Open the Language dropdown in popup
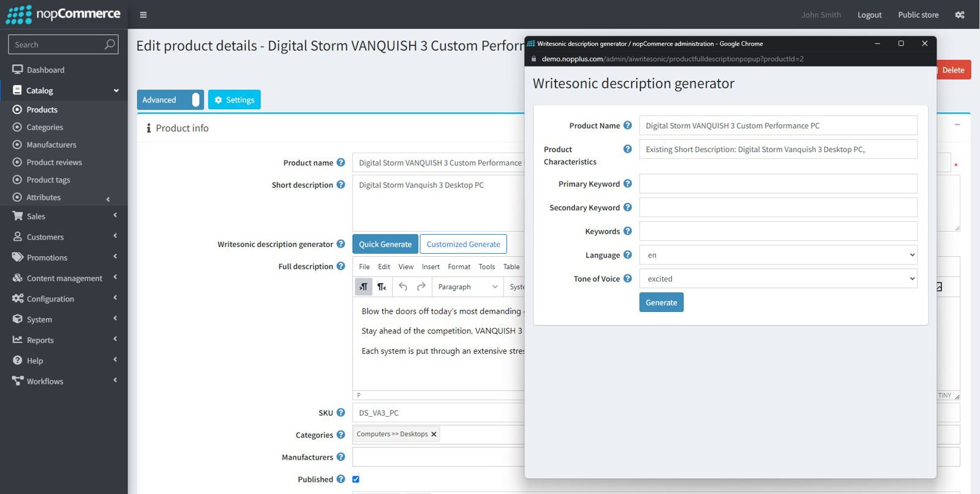980x494 pixels. (778, 255)
